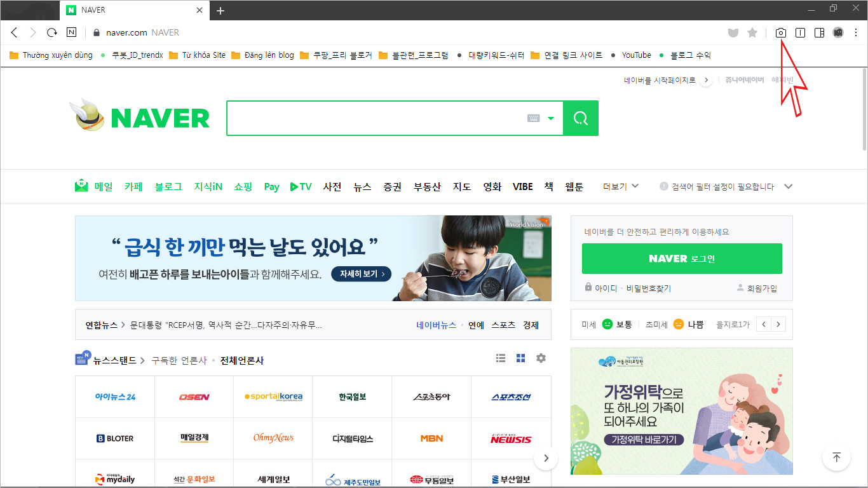Expand the search autocomplete dropdown arrow
Screen dimensions: 868x488
click(x=551, y=118)
